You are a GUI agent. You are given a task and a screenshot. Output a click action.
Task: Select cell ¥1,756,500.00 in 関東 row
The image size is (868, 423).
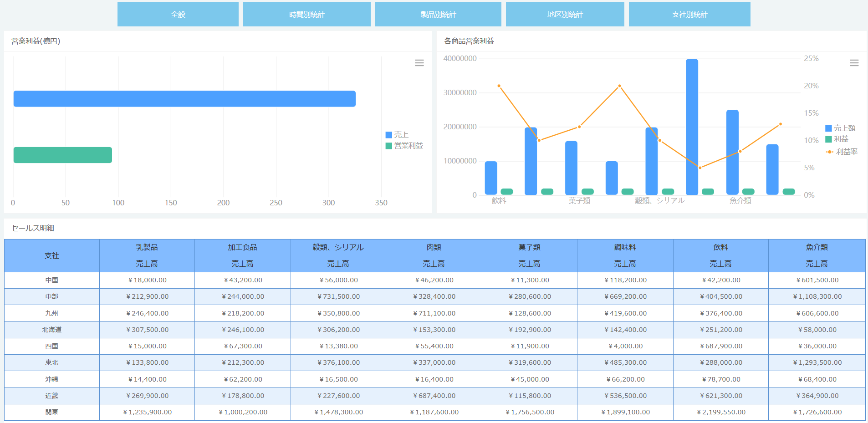529,412
